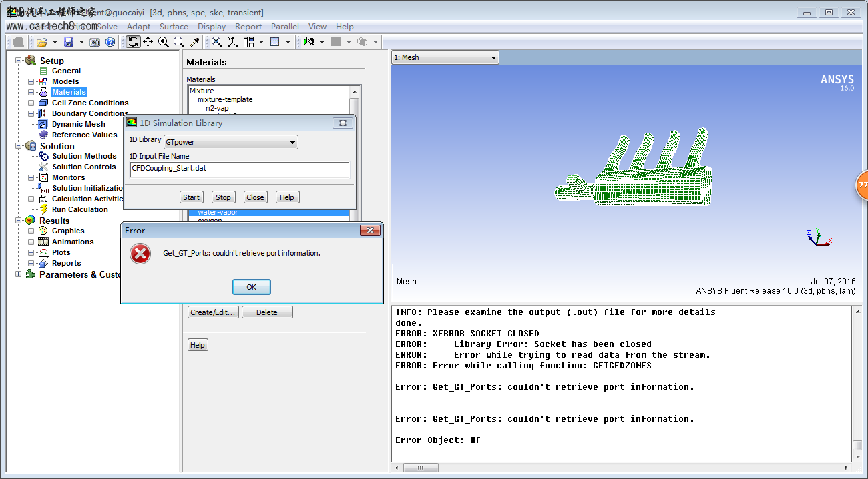Select Reference Values in the tree
Viewport: 868px width, 479px height.
[84, 135]
